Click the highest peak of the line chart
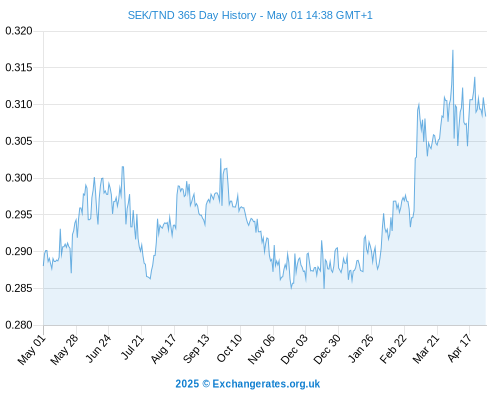The height and width of the screenshot is (400, 495). tap(453, 51)
